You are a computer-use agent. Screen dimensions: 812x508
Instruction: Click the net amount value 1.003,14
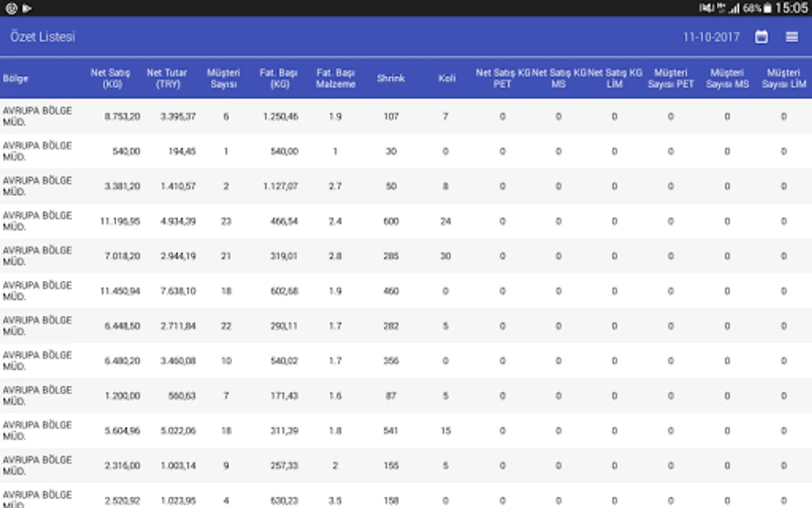click(178, 466)
